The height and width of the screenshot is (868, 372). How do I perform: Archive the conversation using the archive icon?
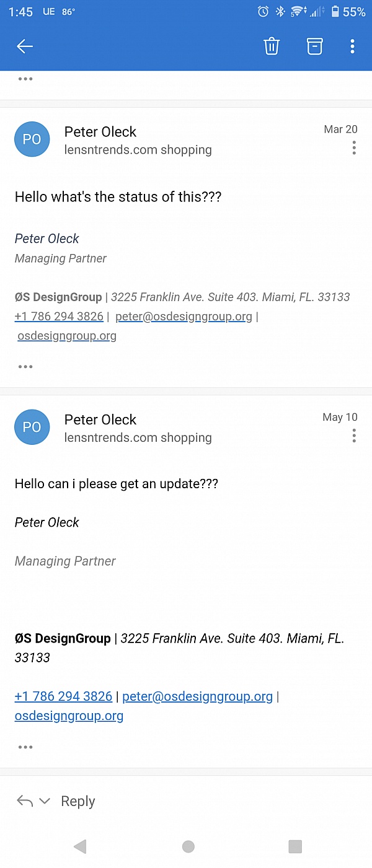tap(315, 46)
